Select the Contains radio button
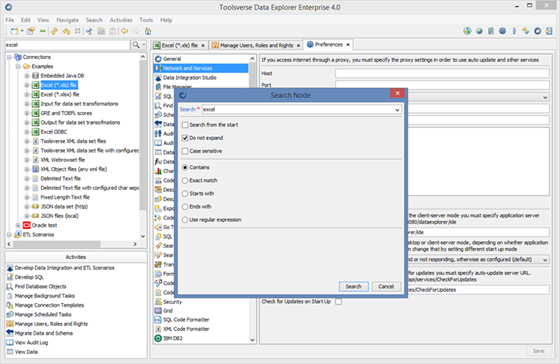 (185, 167)
